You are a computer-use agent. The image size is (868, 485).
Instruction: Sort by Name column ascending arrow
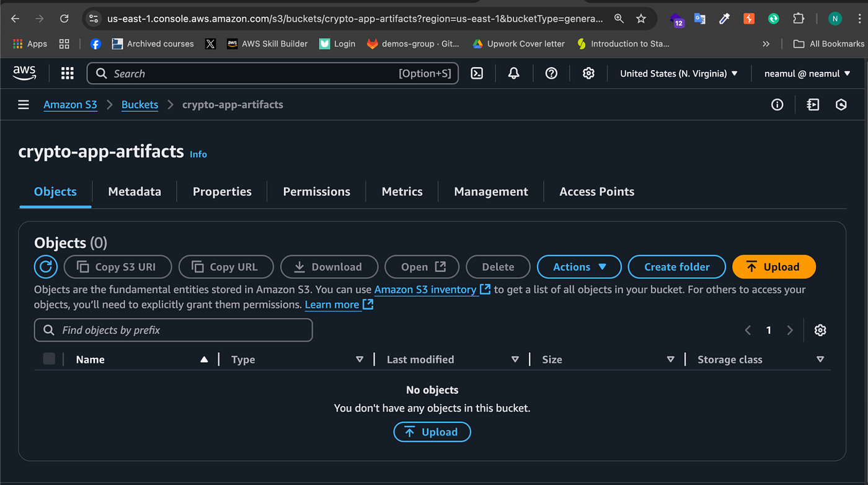[204, 359]
